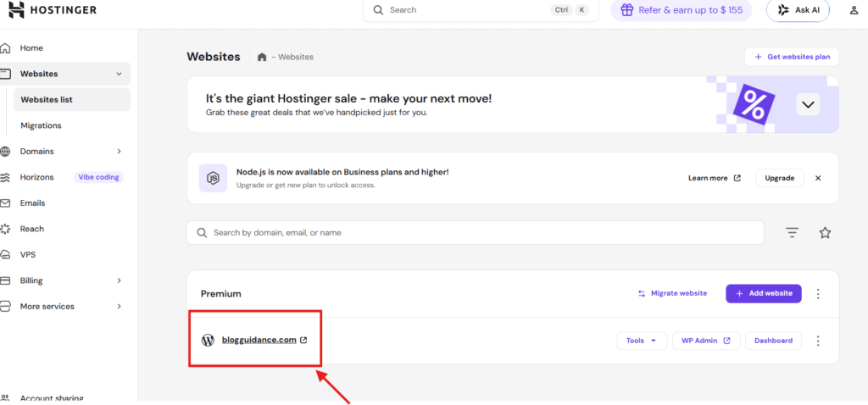Focus the top Search field
This screenshot has width=868, height=405.
pyautogui.click(x=481, y=10)
